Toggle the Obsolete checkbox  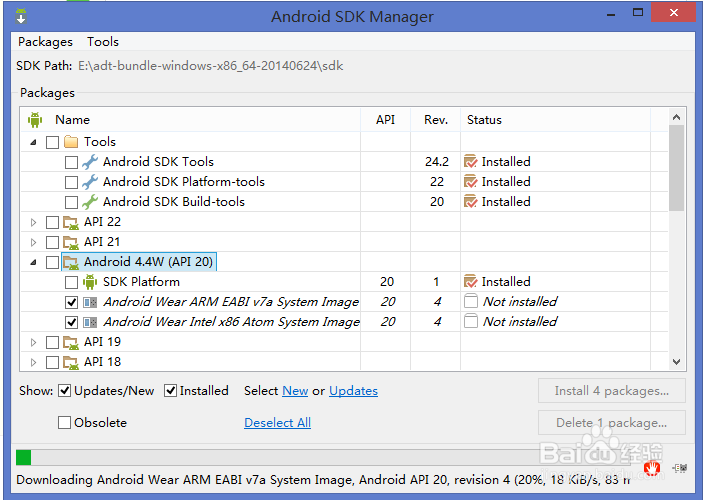pos(65,423)
